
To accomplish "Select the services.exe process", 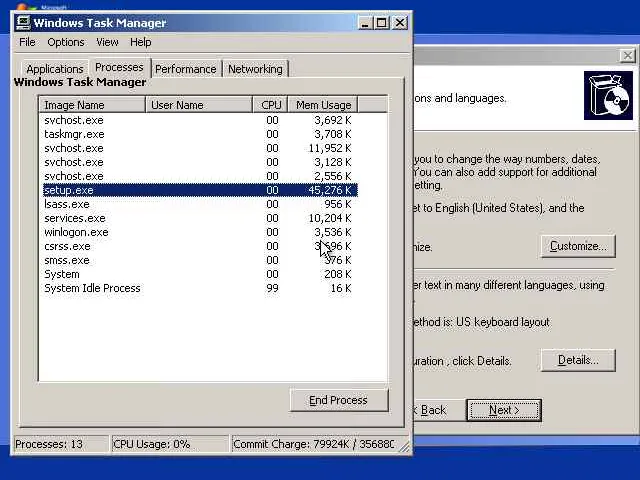I will pos(200,218).
